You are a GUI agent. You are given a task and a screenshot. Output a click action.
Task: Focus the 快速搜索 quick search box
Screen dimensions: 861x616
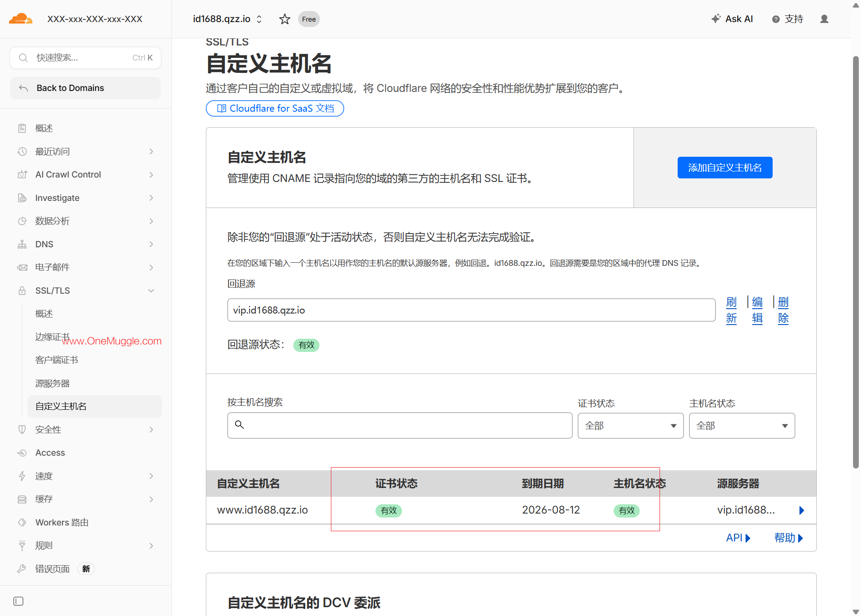click(x=85, y=58)
